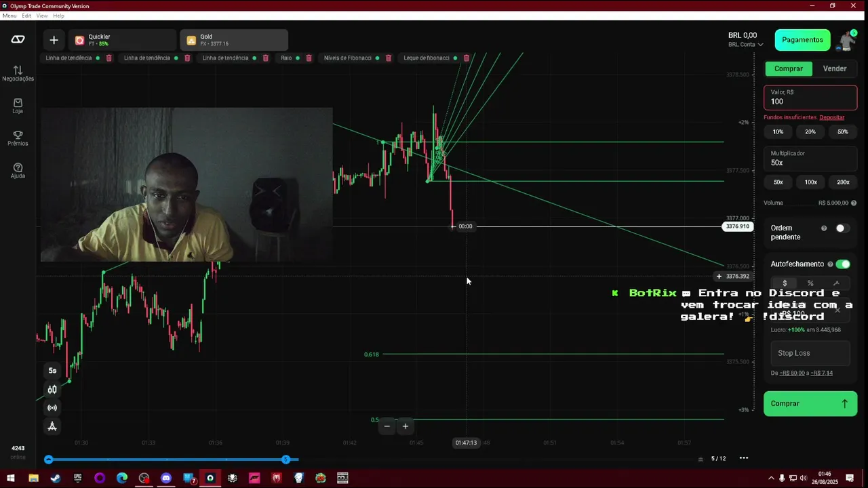
Task: Switch to Gold asset tab
Action: pyautogui.click(x=234, y=40)
